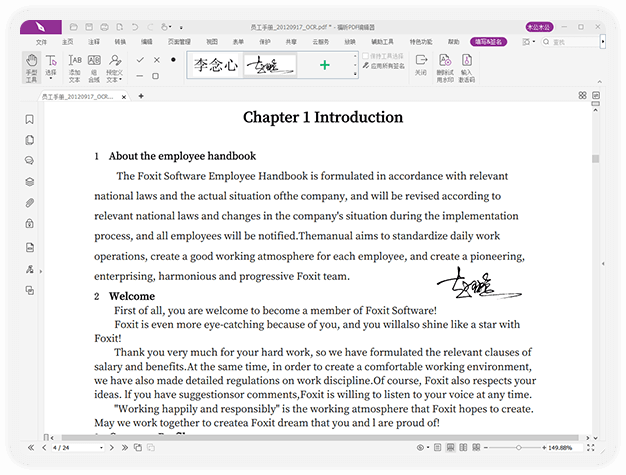Viewport: 626px width, 475px height.
Task: Open the Security panel in sidebar
Action: pos(30,224)
